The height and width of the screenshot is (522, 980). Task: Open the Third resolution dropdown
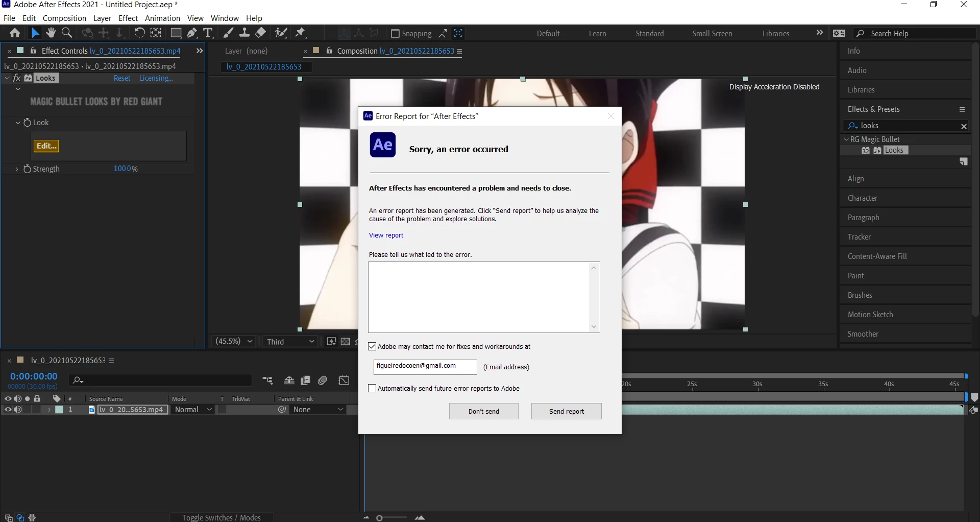(x=290, y=342)
